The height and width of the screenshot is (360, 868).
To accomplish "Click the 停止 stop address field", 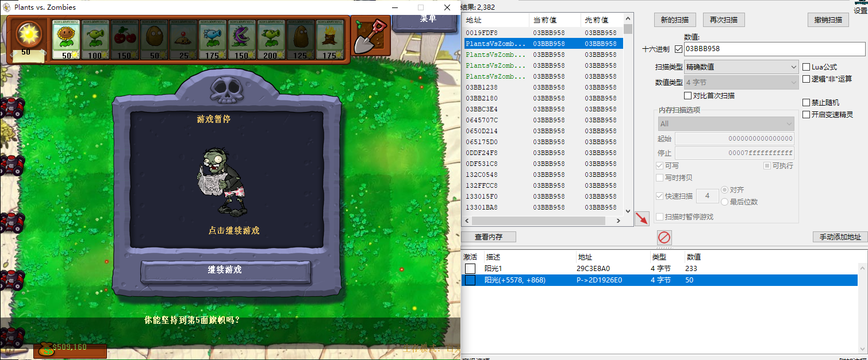I will point(735,153).
